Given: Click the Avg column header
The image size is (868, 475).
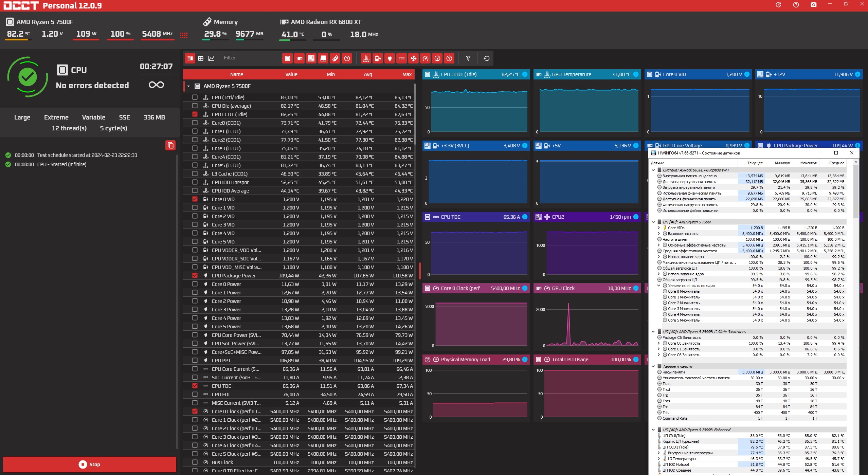Looking at the screenshot, I should click(x=368, y=74).
